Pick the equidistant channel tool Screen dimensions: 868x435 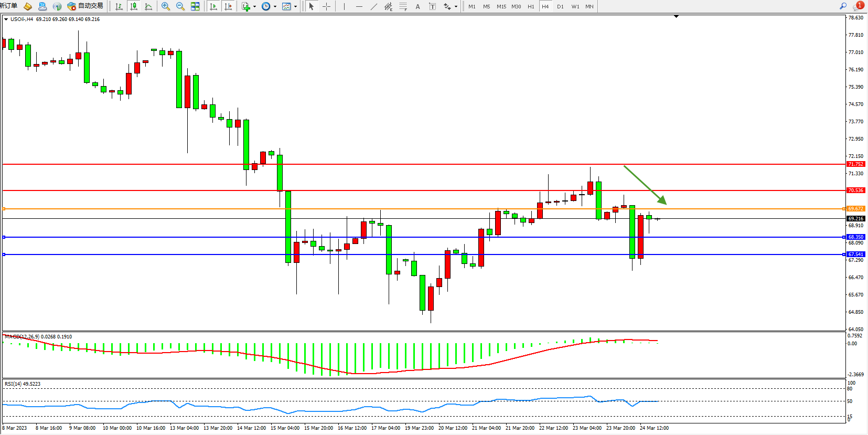pos(388,6)
